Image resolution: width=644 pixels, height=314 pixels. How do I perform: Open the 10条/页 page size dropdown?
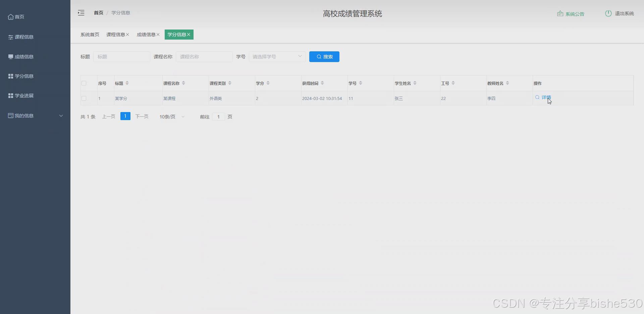(x=172, y=117)
